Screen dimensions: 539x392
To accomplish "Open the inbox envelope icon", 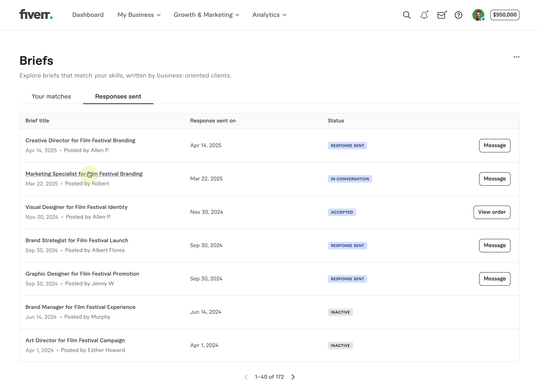I will [x=441, y=15].
